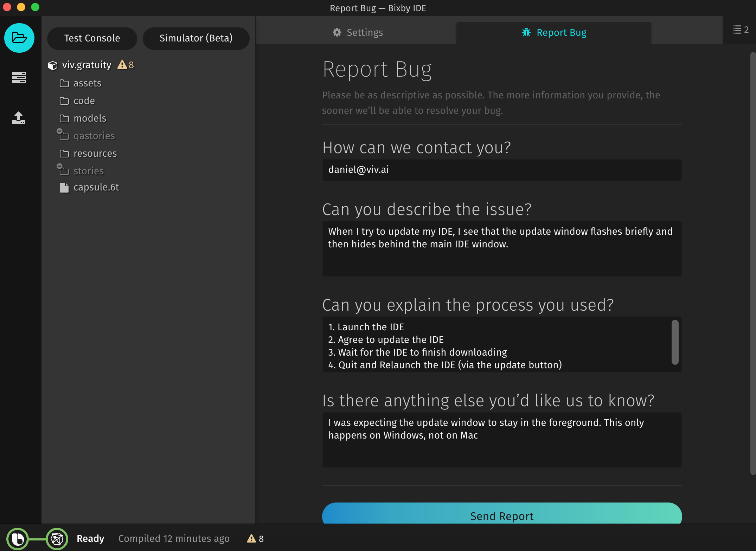Click the capsule.6t file icon
756x551 pixels.
click(x=64, y=187)
